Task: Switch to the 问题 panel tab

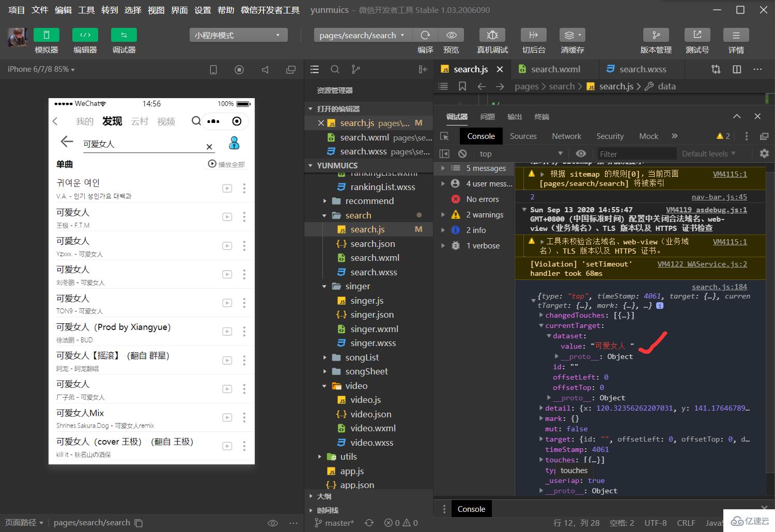Action: 487,117
